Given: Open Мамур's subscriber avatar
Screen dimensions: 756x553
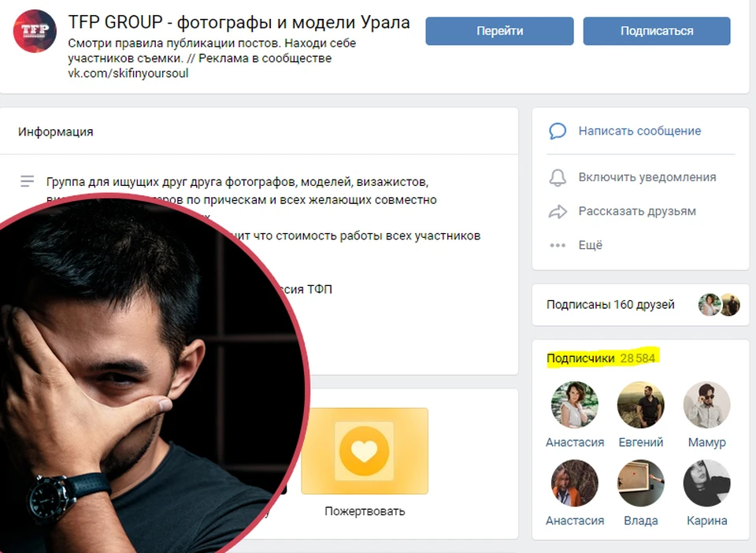Looking at the screenshot, I should click(707, 405).
